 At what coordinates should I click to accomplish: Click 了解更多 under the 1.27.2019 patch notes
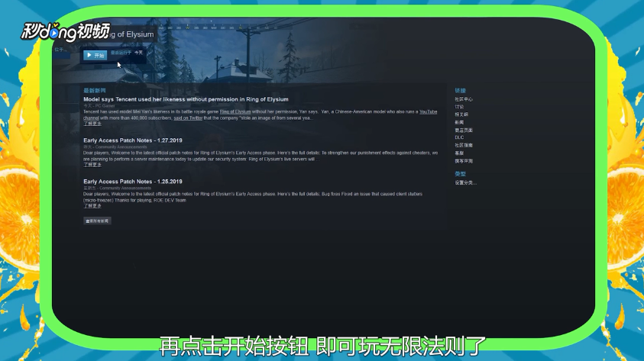(92, 165)
